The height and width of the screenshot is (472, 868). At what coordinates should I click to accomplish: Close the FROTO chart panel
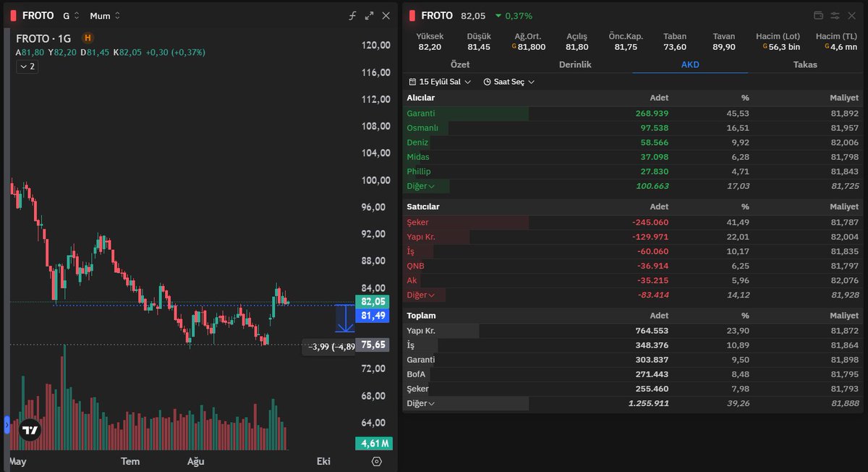(x=386, y=15)
